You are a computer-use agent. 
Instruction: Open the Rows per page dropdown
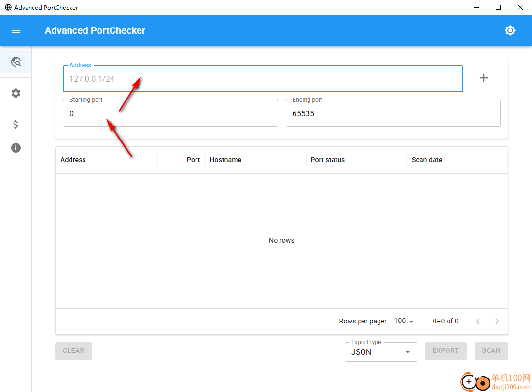point(404,321)
